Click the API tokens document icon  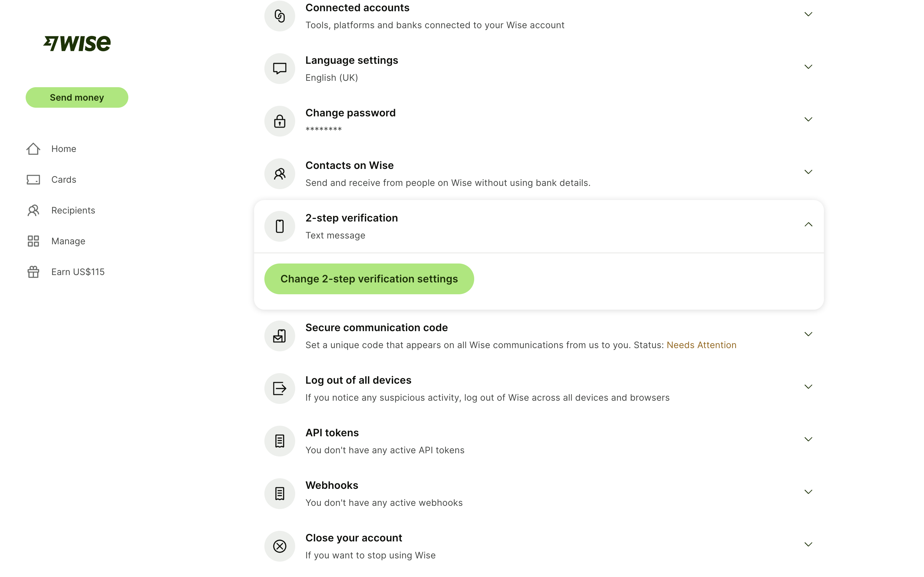pyautogui.click(x=279, y=441)
